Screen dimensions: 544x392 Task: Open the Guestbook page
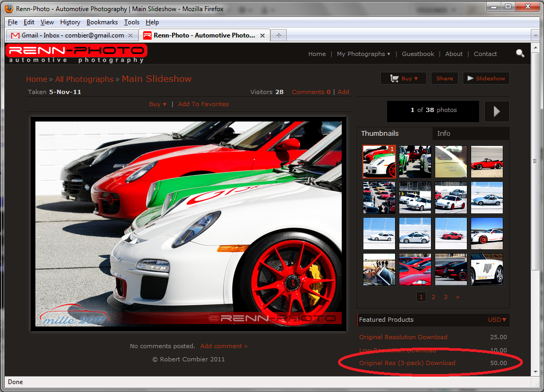[418, 54]
